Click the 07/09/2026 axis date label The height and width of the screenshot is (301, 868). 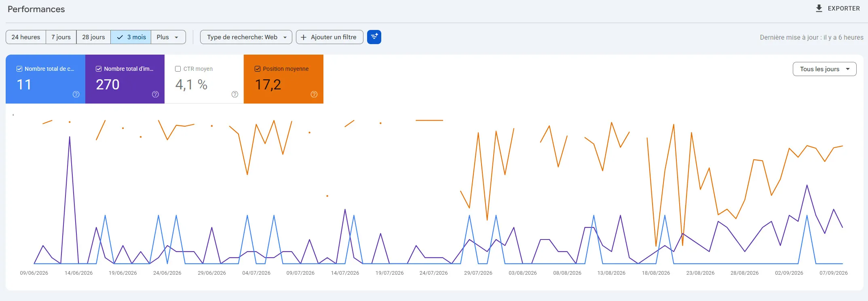pyautogui.click(x=834, y=273)
